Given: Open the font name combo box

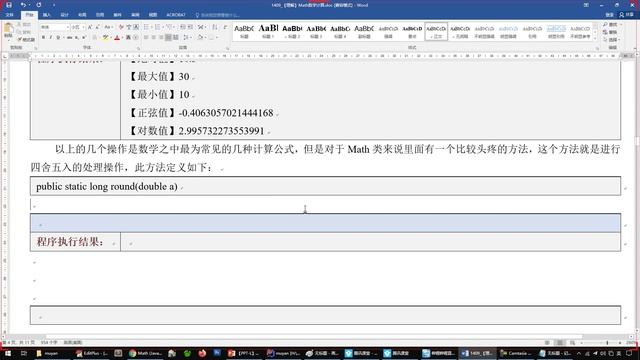Looking at the screenshot, I should click(x=55, y=27).
